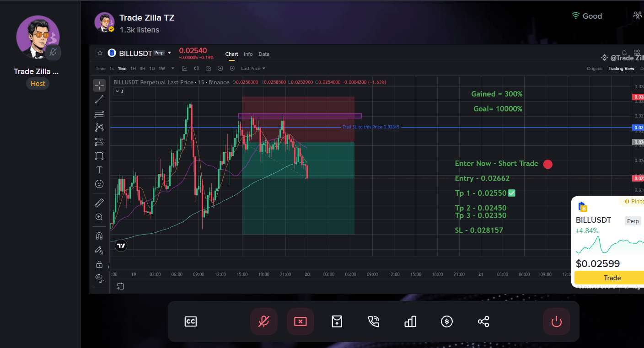Select the 1H timeframe
The width and height of the screenshot is (644, 348).
(133, 69)
